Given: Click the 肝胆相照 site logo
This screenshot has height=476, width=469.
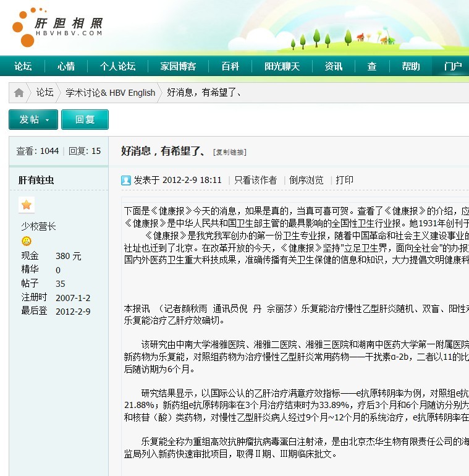Looking at the screenshot, I should click(57, 28).
